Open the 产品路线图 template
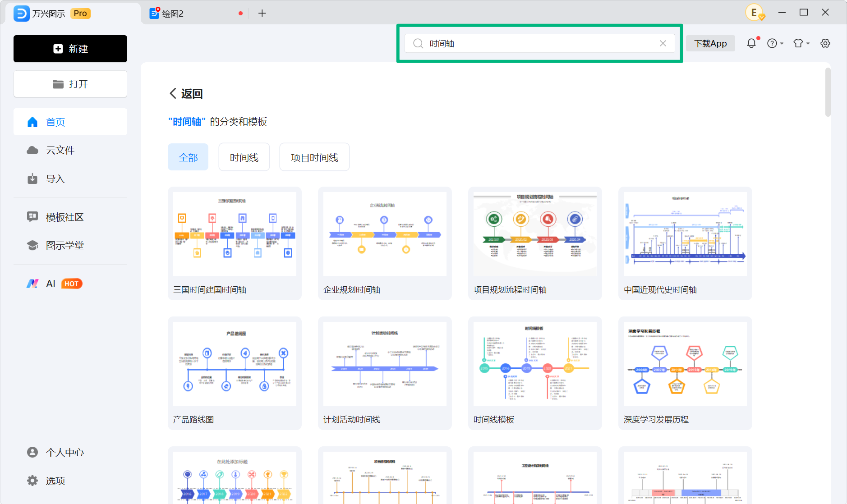Image resolution: width=847 pixels, height=504 pixels. (x=235, y=373)
